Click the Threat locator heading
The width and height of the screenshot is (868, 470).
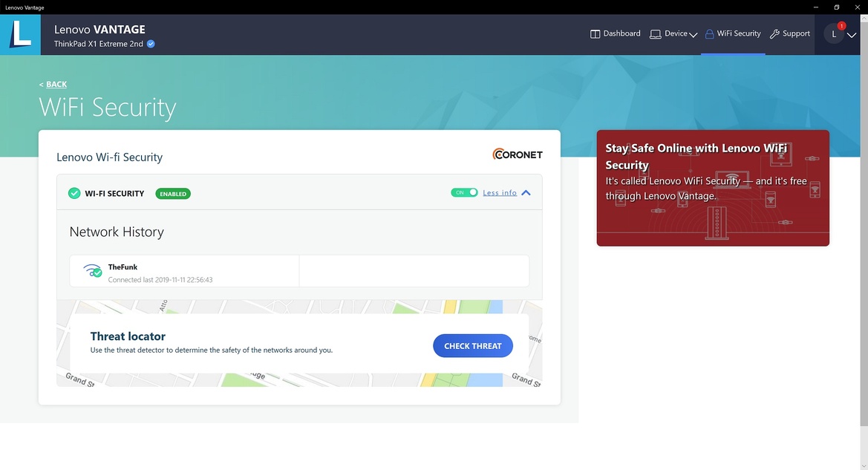tap(128, 336)
